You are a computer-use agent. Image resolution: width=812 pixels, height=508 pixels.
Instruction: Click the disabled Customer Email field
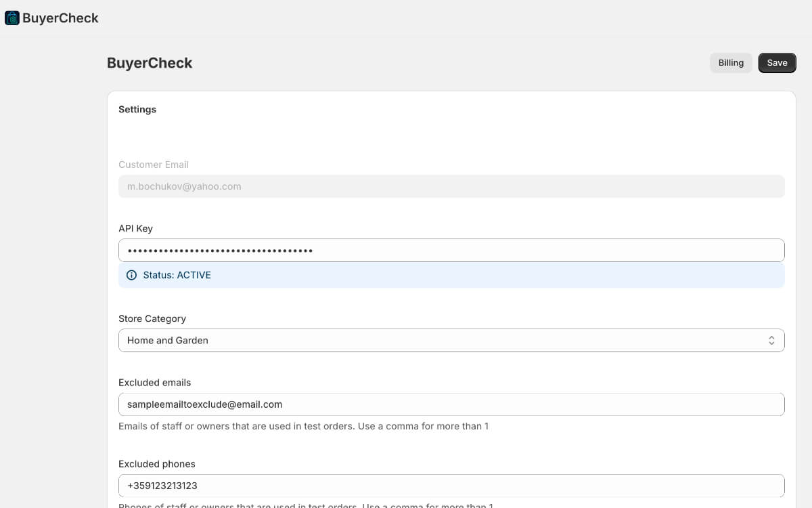pyautogui.click(x=451, y=186)
